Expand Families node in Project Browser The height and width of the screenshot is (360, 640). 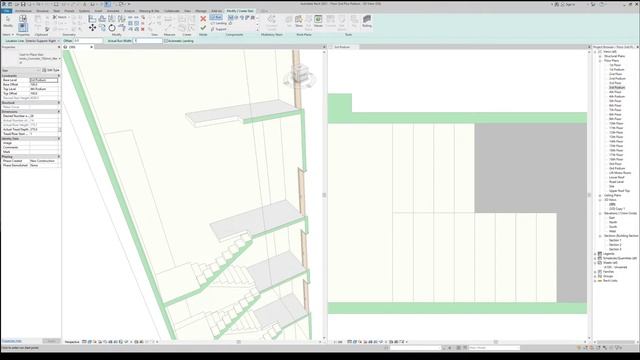(x=596, y=272)
